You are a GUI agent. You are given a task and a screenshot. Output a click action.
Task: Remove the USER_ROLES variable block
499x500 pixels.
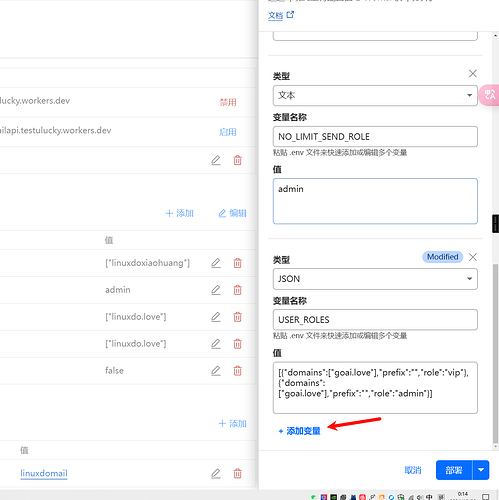click(473, 257)
